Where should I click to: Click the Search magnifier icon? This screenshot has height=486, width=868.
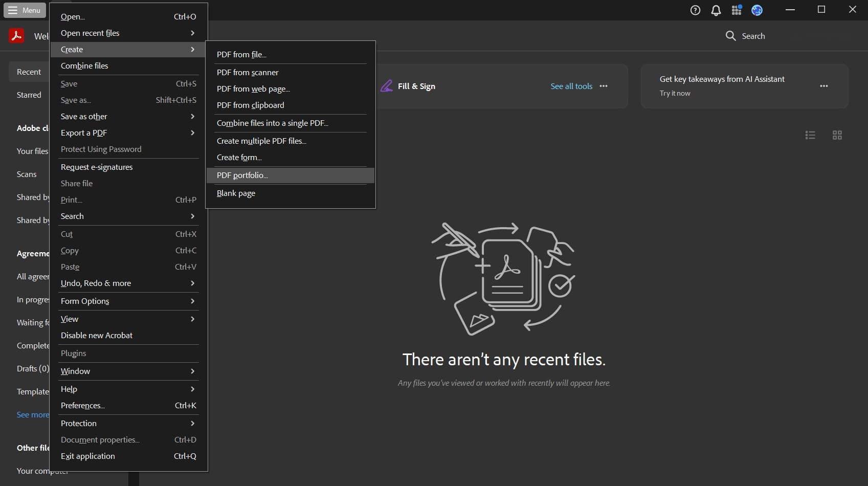(x=730, y=36)
